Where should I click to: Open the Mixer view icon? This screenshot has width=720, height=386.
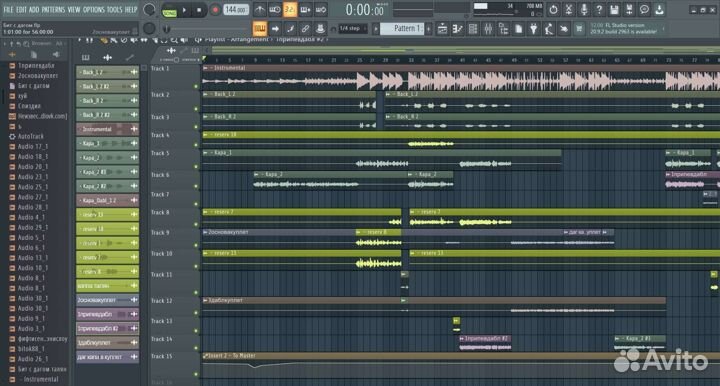488,29
